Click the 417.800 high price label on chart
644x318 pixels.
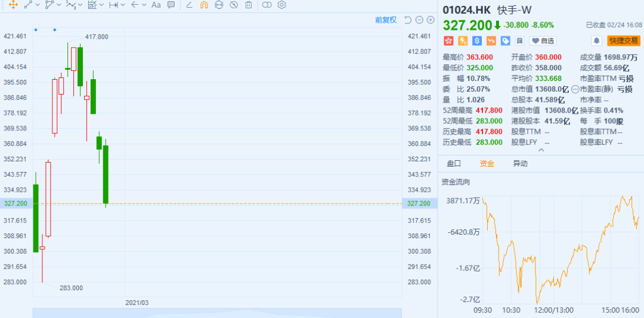[x=97, y=37]
